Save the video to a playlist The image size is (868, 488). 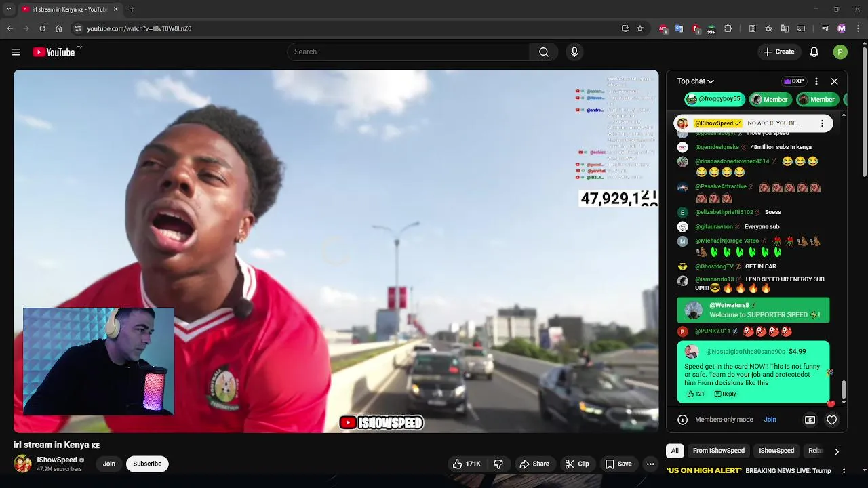(x=618, y=464)
